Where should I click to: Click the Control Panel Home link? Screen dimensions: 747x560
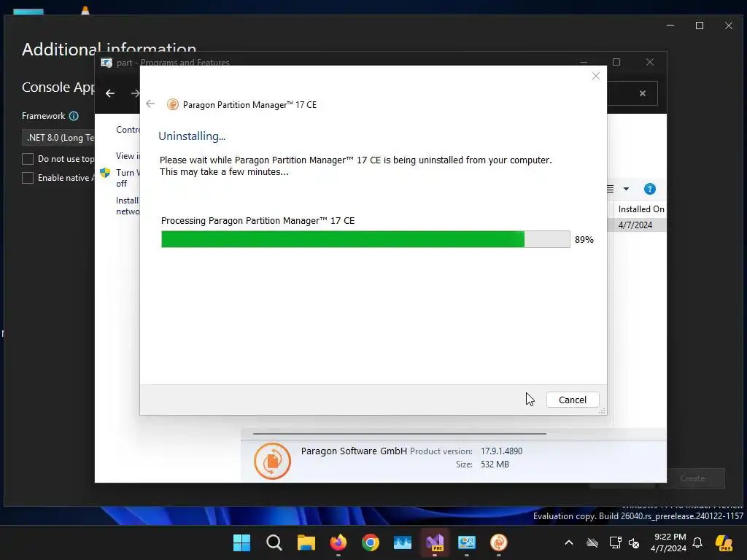pos(128,130)
